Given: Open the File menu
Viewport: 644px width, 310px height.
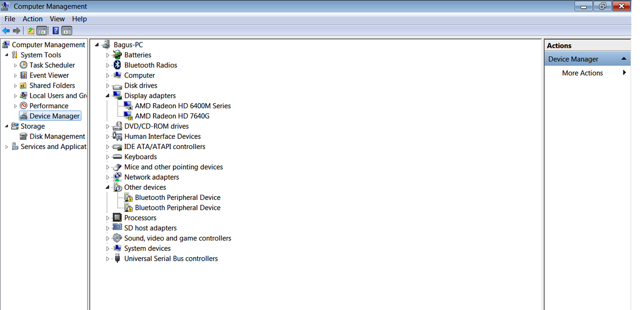Looking at the screenshot, I should point(10,19).
